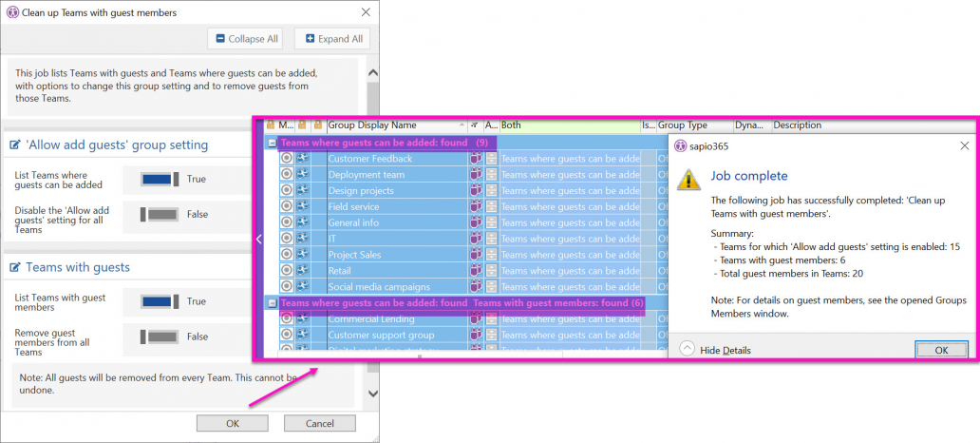Image resolution: width=980 pixels, height=443 pixels.
Task: Select the 'Customer support group' name cell
Action: [398, 335]
